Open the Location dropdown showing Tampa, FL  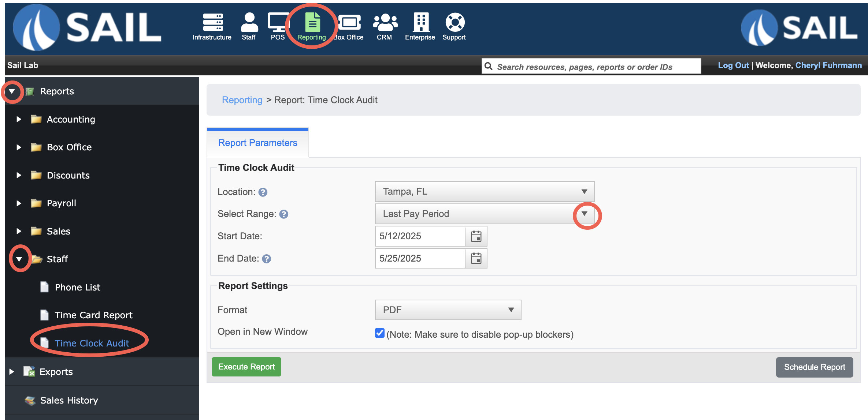(484, 191)
